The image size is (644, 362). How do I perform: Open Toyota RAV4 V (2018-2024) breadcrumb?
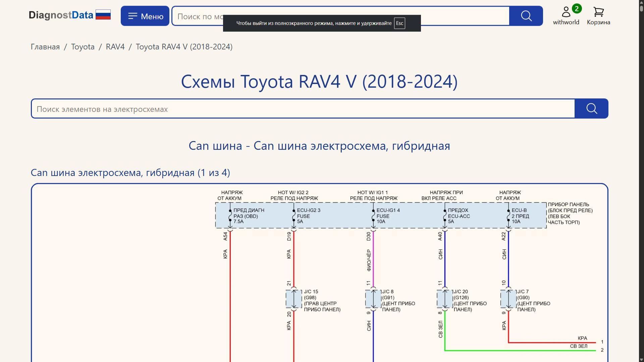click(184, 47)
